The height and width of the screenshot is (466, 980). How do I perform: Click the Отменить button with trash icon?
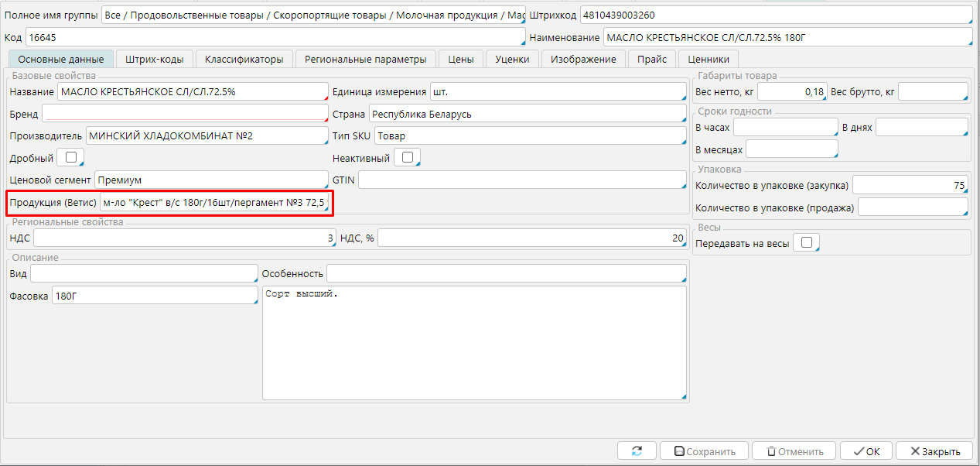pyautogui.click(x=794, y=451)
